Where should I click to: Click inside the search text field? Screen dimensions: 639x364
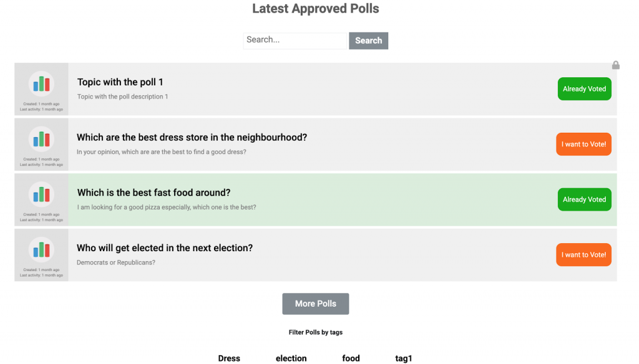pyautogui.click(x=295, y=41)
